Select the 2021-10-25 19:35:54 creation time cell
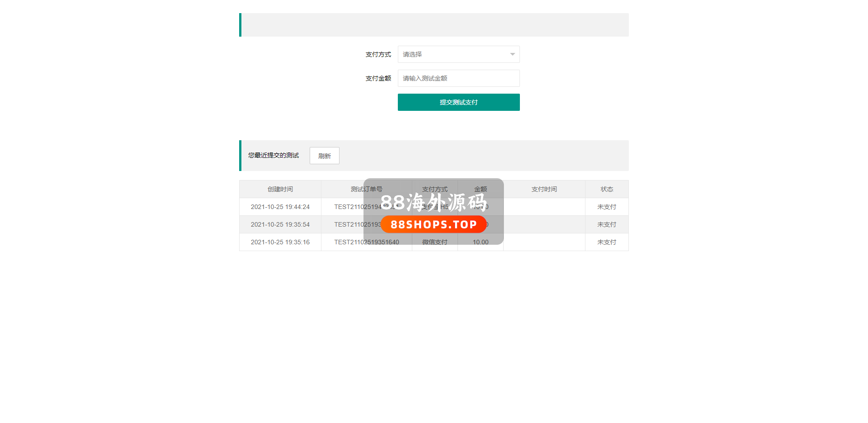This screenshot has width=868, height=423. [280, 224]
